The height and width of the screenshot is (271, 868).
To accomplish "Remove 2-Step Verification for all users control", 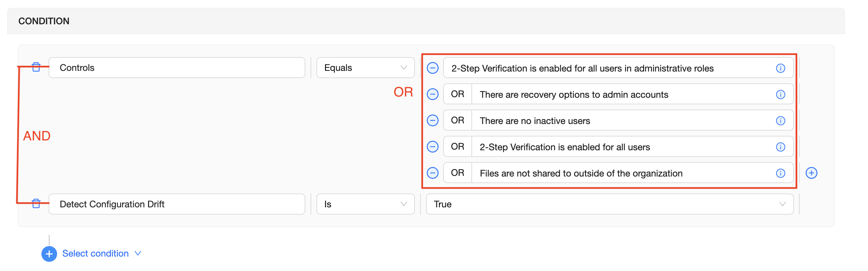I will pyautogui.click(x=433, y=147).
